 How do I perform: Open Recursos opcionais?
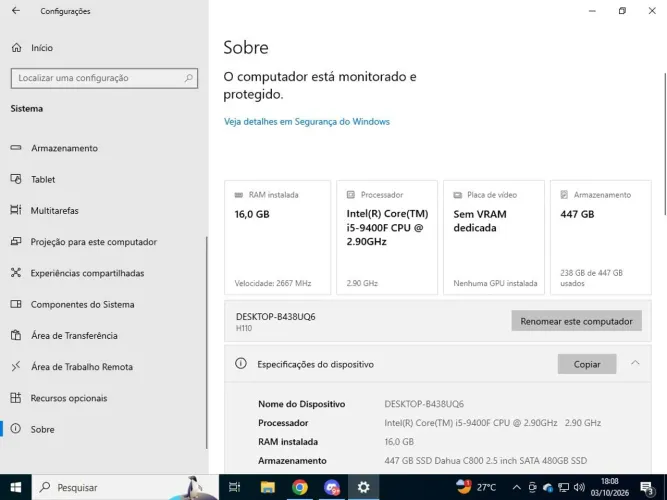click(68, 398)
